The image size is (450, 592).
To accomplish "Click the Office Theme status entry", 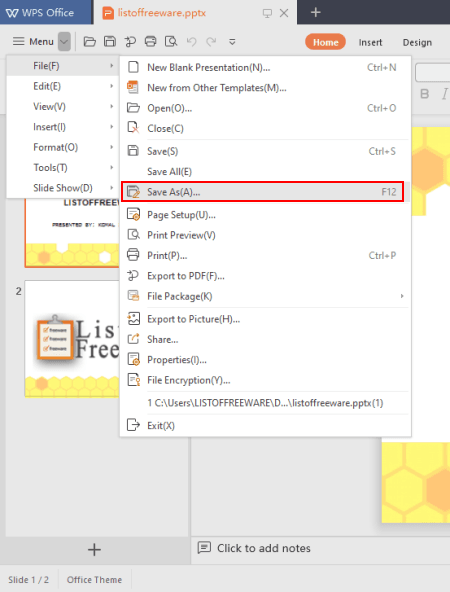I will point(94,580).
